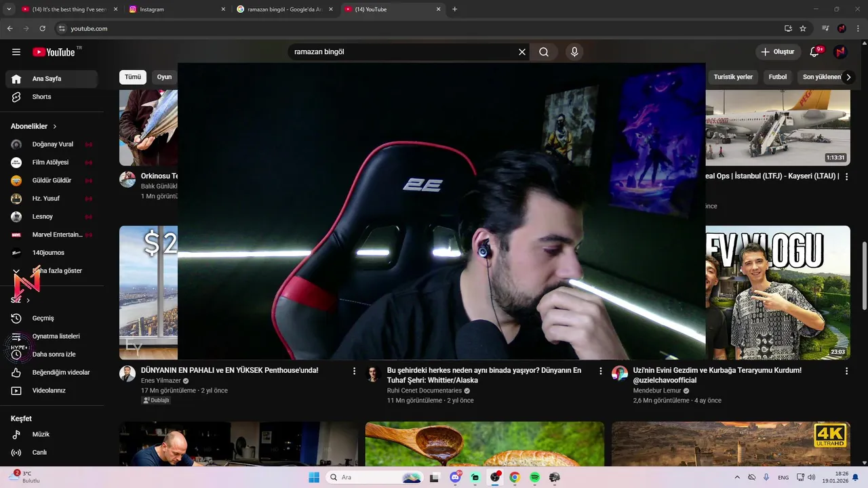Click the YouTube logo
Viewport: 868px width, 488px height.
(54, 52)
